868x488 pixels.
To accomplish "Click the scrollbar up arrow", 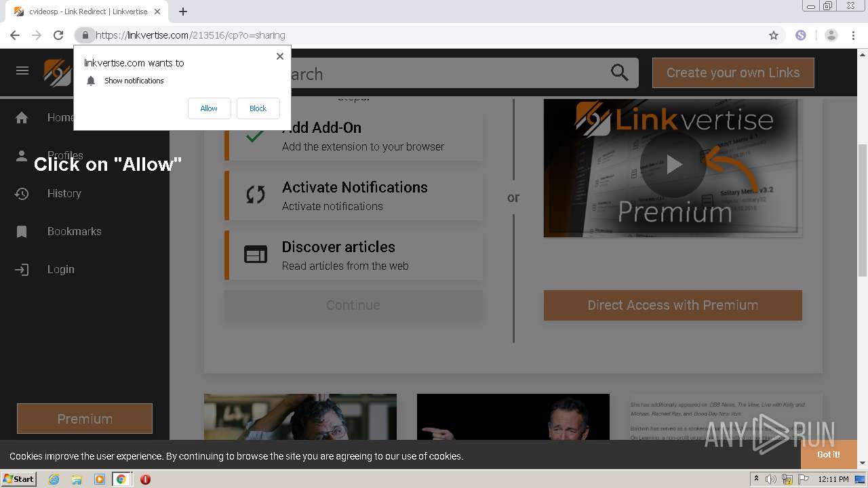I will point(863,54).
